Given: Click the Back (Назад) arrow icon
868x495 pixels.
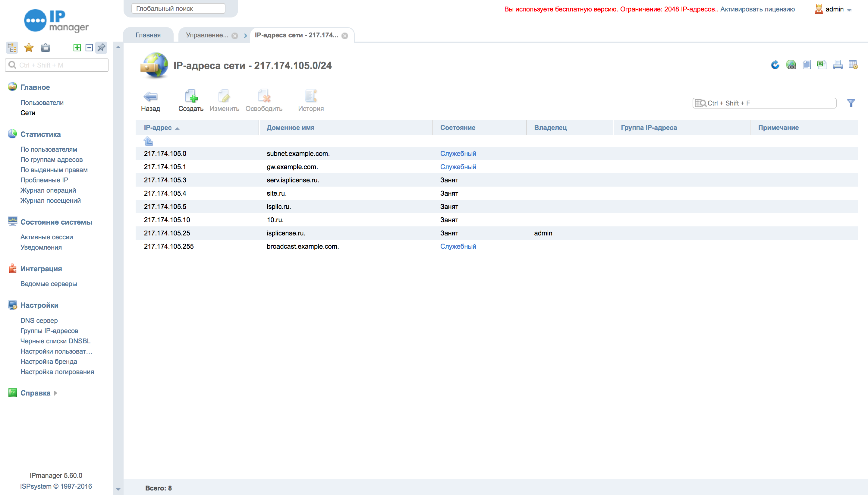Looking at the screenshot, I should coord(150,97).
